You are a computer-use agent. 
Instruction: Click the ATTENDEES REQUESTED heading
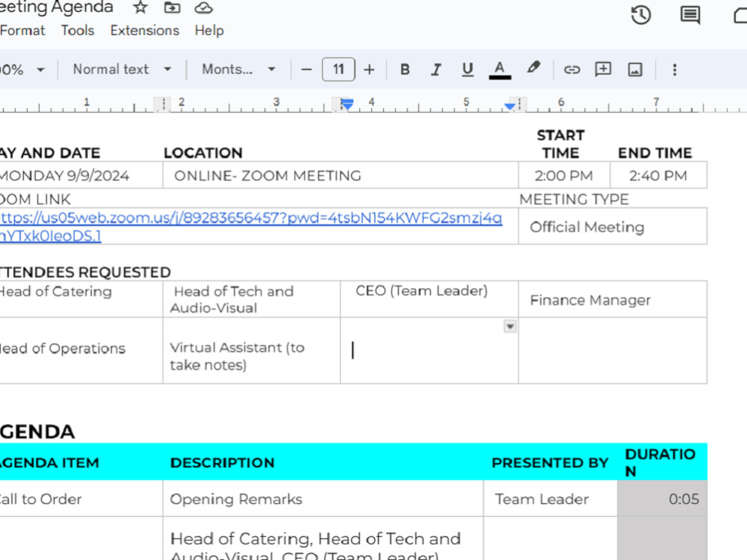85,272
